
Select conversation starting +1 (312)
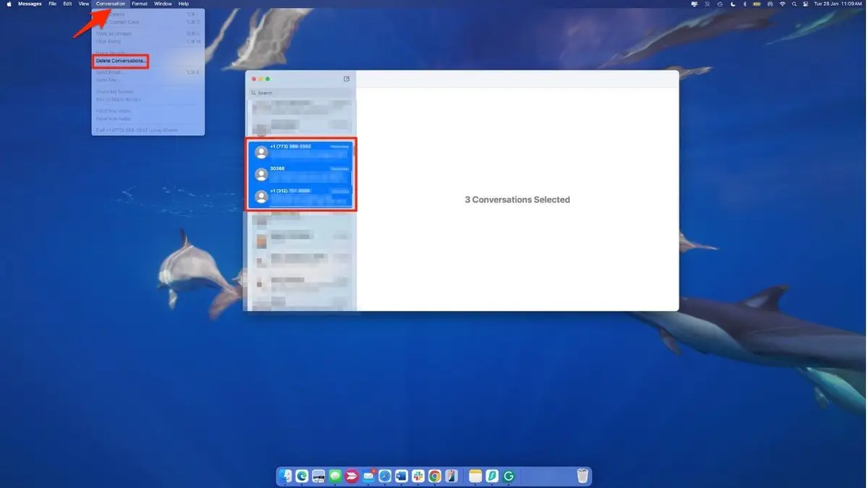(x=300, y=196)
